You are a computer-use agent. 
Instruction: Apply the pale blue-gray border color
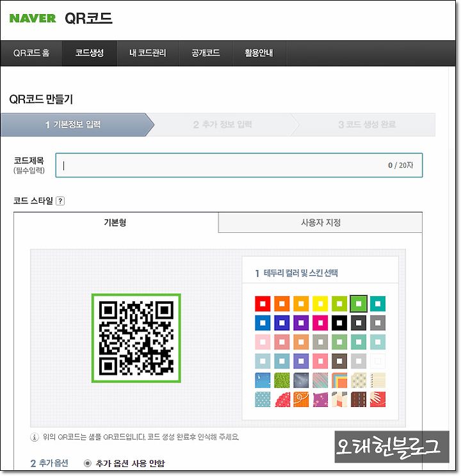click(x=263, y=361)
